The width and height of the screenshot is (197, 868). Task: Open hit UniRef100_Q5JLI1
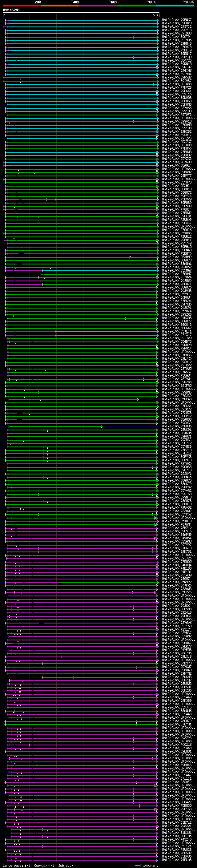177,332
